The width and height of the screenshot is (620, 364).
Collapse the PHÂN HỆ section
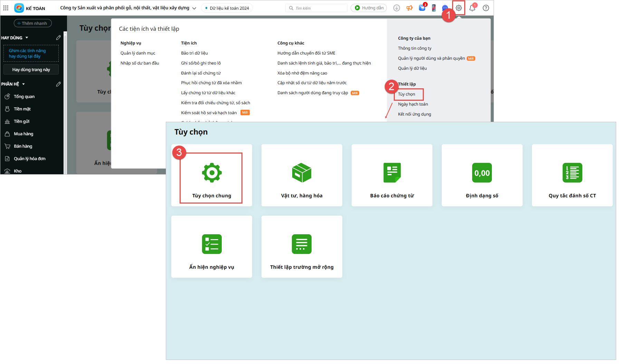pyautogui.click(x=23, y=84)
